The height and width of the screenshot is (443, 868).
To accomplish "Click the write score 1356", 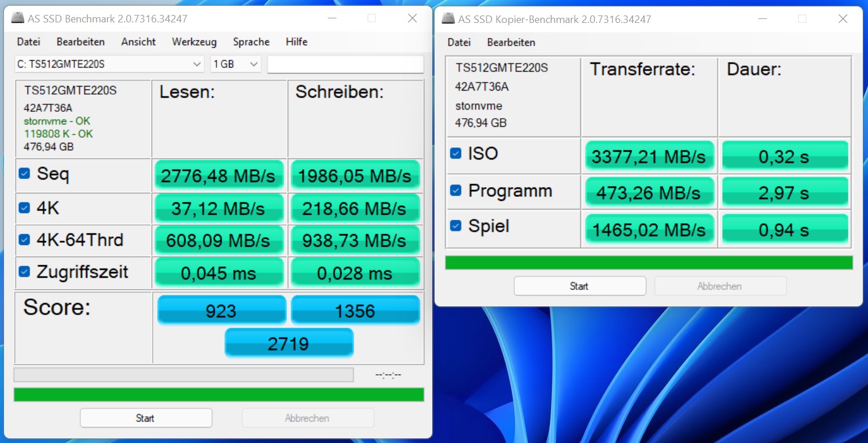I will 355,310.
